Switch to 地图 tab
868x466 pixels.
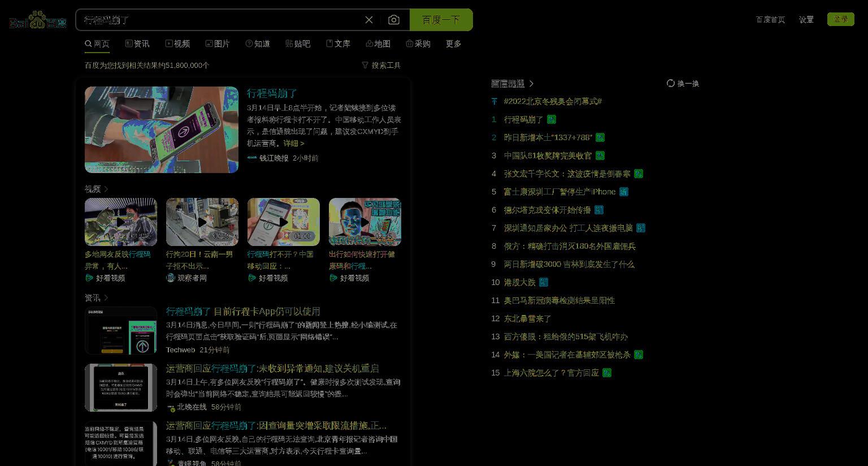[378, 44]
